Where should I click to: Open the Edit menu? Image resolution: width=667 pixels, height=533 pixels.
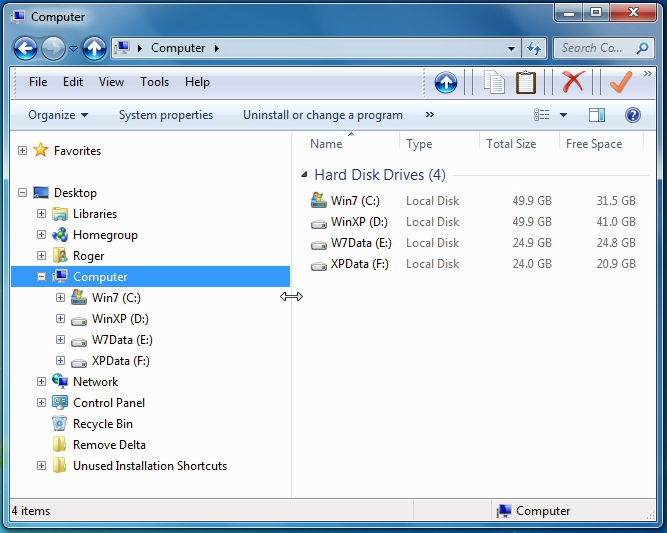tap(73, 82)
